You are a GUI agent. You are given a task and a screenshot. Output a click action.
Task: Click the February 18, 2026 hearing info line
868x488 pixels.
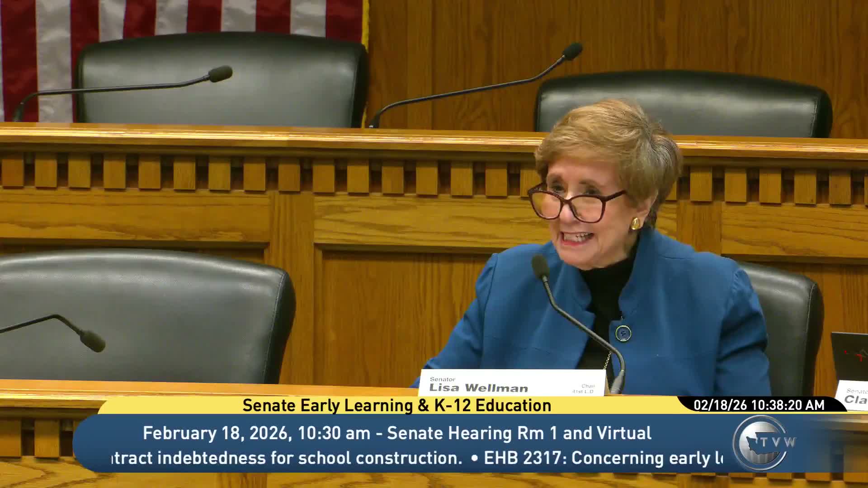click(x=397, y=433)
